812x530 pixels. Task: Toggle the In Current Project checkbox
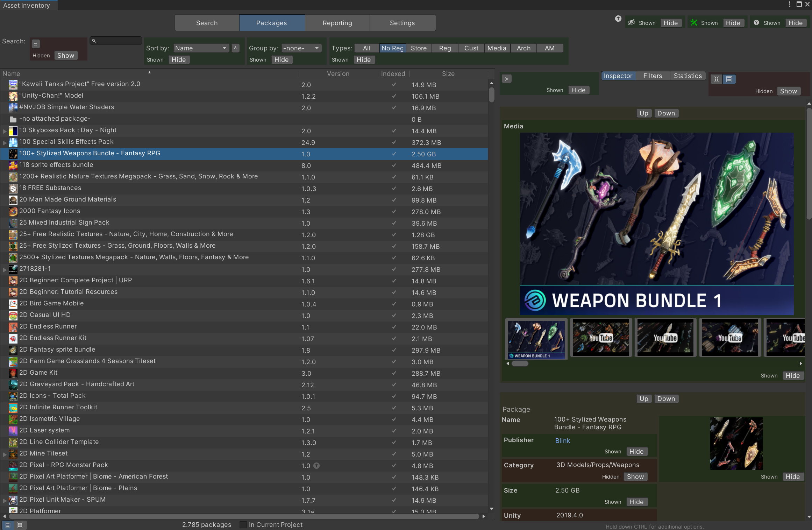point(243,525)
